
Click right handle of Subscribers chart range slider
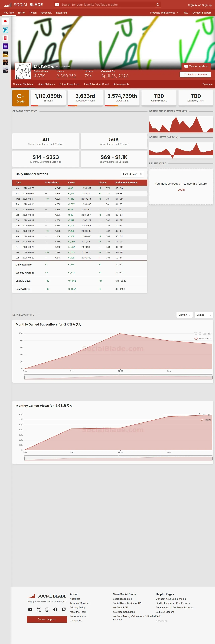coord(212,377)
